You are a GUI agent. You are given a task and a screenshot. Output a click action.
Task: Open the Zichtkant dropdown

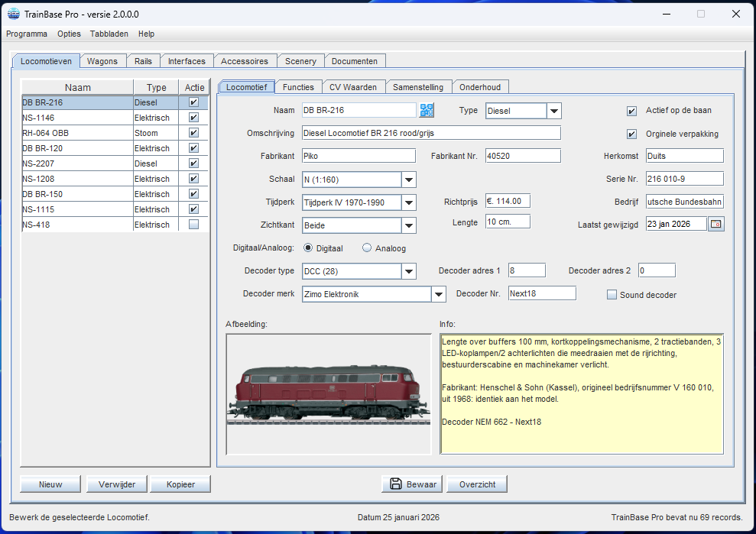tap(408, 225)
